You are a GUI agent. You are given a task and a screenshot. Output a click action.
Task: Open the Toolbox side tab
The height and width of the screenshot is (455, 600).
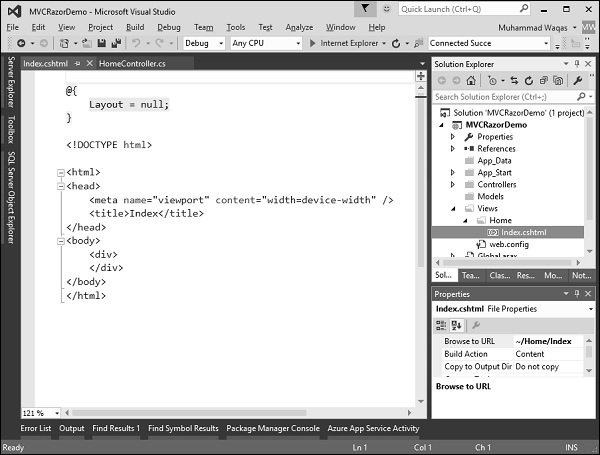pyautogui.click(x=11, y=129)
